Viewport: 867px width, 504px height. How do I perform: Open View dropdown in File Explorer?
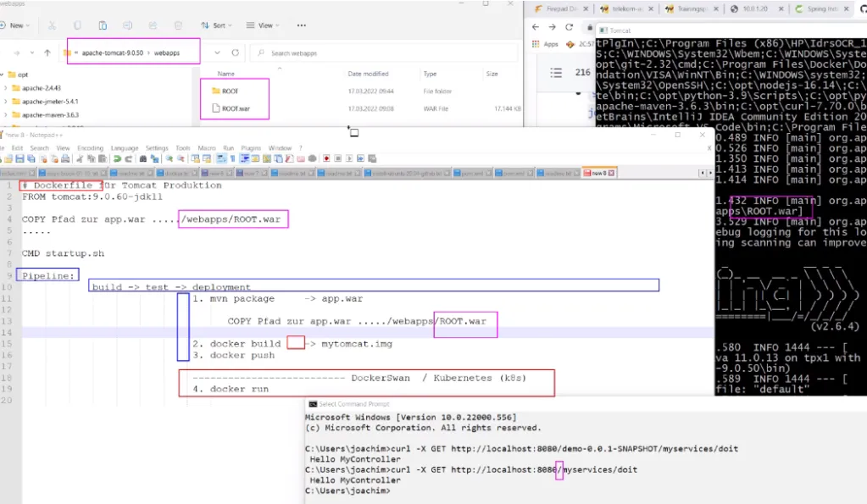264,25
